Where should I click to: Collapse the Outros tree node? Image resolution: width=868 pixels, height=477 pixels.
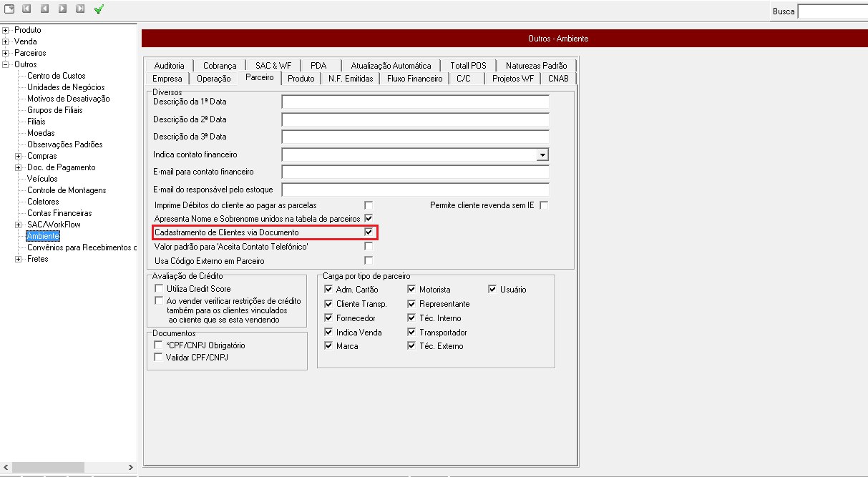[6, 64]
